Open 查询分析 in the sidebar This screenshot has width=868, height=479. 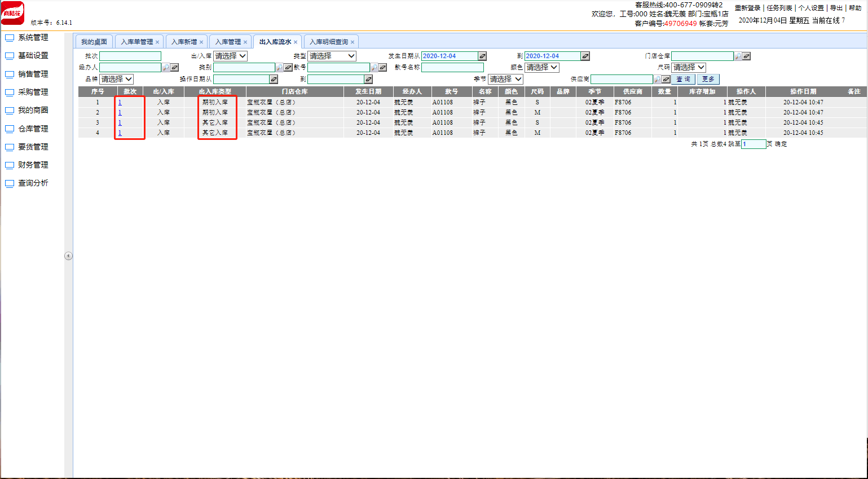33,183
